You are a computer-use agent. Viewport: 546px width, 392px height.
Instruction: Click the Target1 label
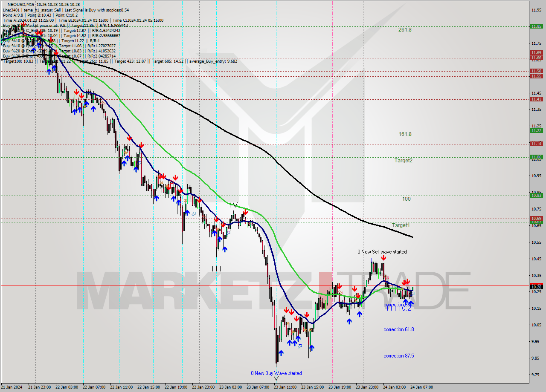(401, 225)
